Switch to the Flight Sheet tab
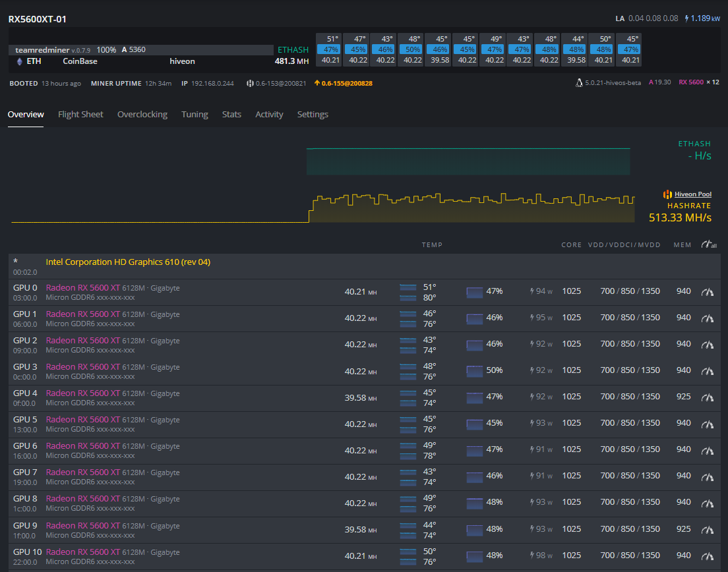The height and width of the screenshot is (572, 728). coord(80,114)
